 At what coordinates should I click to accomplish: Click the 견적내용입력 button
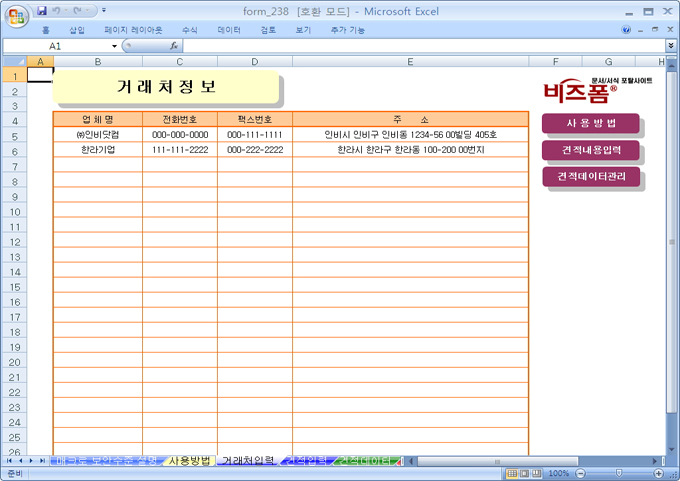(590, 150)
